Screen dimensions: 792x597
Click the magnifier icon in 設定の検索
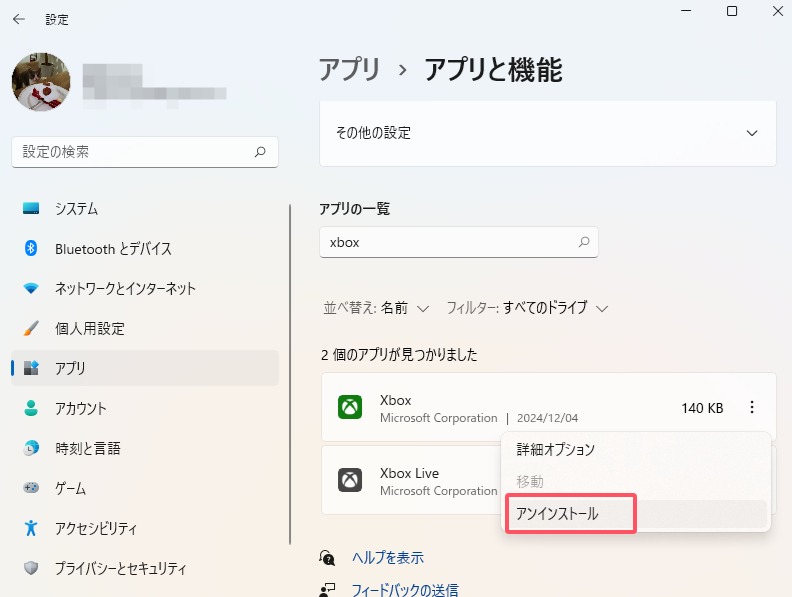coord(260,152)
